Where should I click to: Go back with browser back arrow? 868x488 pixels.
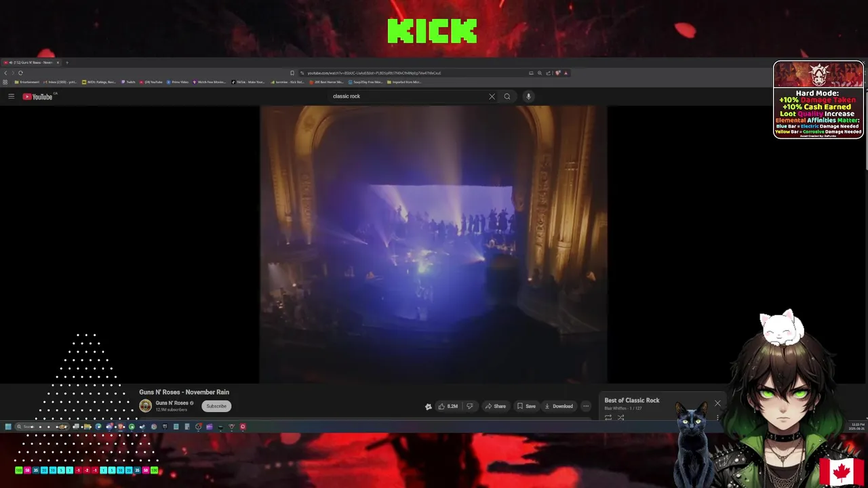(x=5, y=73)
